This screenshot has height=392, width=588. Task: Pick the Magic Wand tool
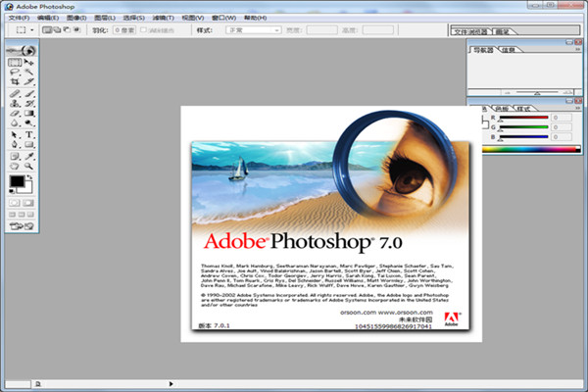[x=28, y=73]
